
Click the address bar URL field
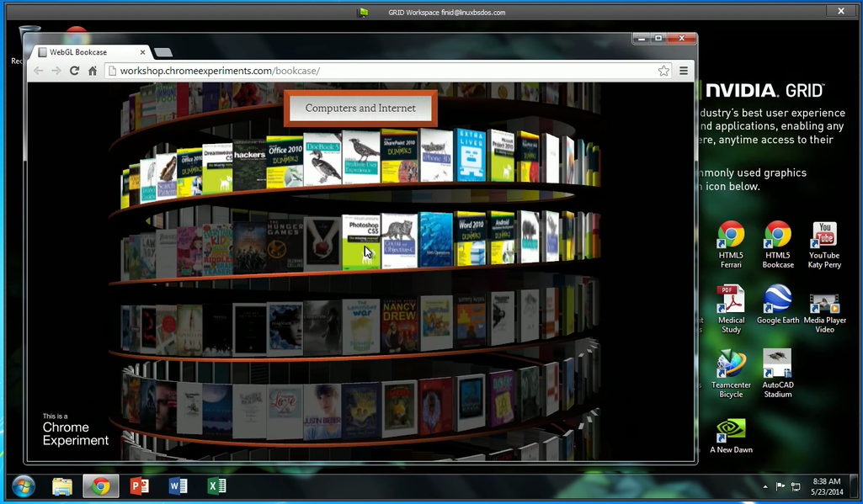coord(253,71)
